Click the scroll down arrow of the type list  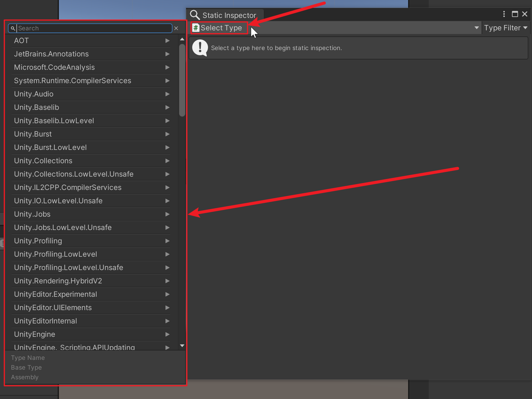click(182, 346)
